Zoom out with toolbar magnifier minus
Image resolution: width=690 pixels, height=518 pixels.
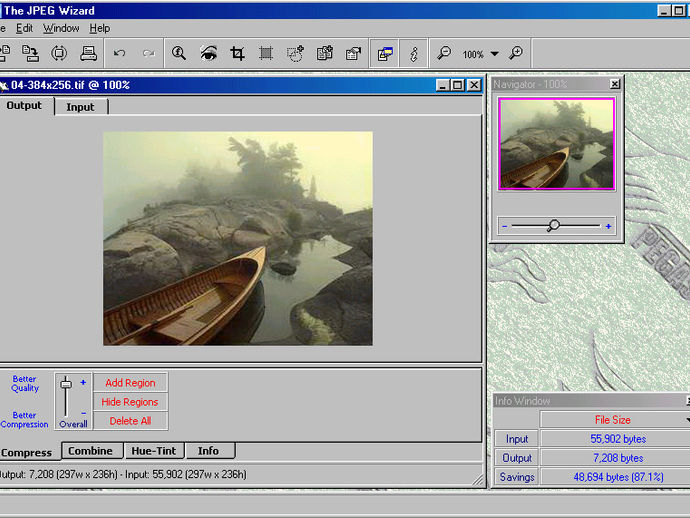click(x=444, y=53)
